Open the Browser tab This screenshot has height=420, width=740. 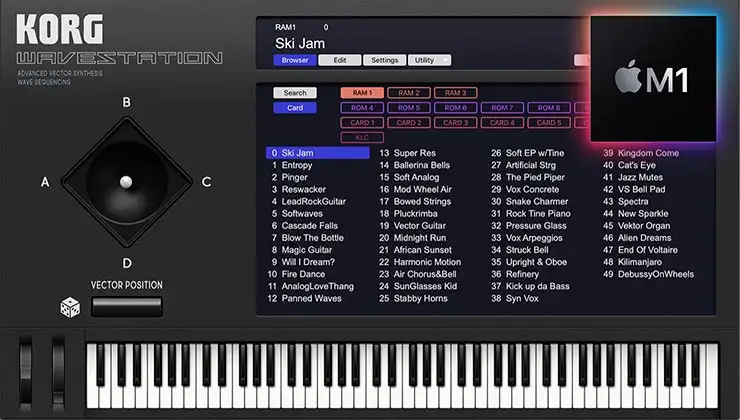click(295, 60)
